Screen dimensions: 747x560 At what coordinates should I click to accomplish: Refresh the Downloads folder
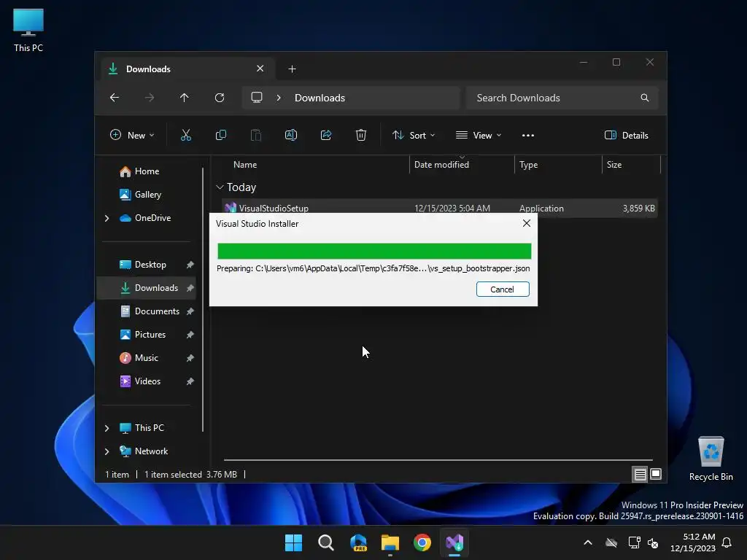coord(220,98)
